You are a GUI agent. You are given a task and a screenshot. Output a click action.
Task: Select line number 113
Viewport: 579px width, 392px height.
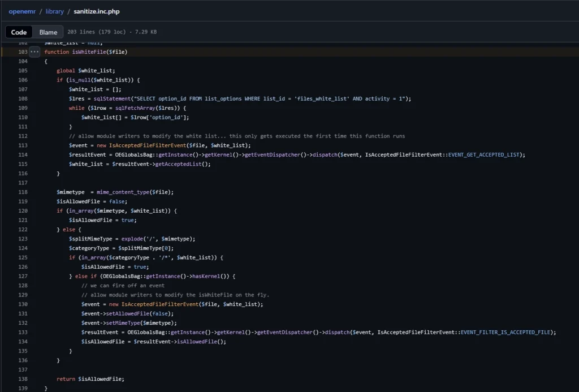pos(23,145)
